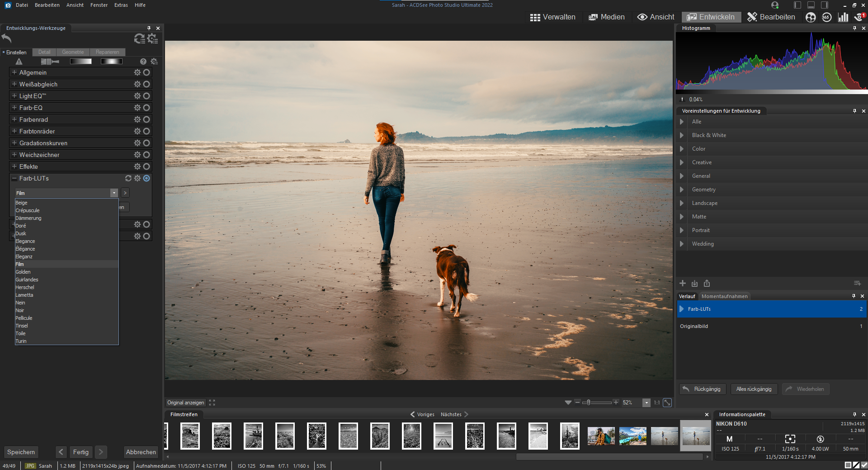Click the export preset icon
868x470 pixels.
tap(707, 283)
